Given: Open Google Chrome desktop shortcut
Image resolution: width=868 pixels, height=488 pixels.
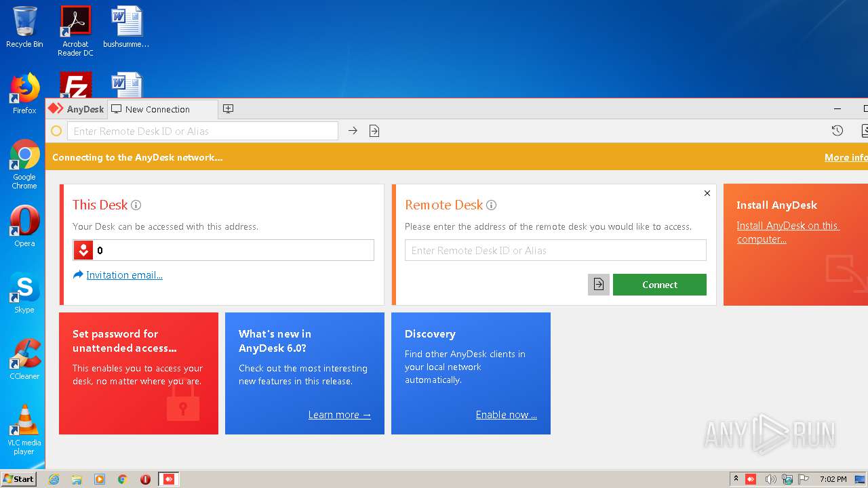Looking at the screenshot, I should (x=24, y=165).
